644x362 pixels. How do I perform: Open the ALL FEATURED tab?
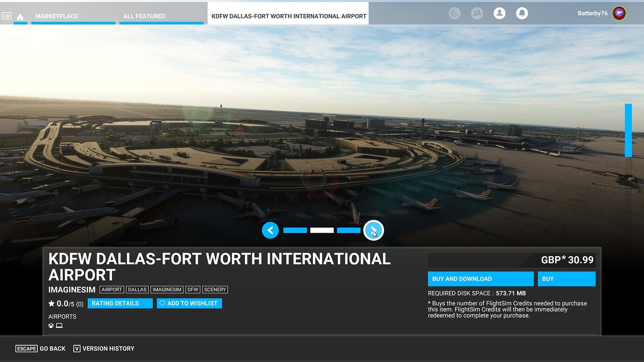[144, 15]
